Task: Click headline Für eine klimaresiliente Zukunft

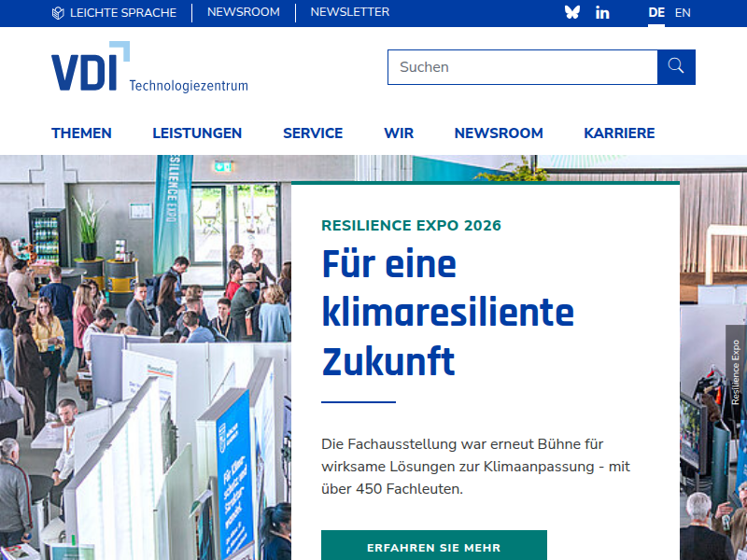Action: click(448, 313)
